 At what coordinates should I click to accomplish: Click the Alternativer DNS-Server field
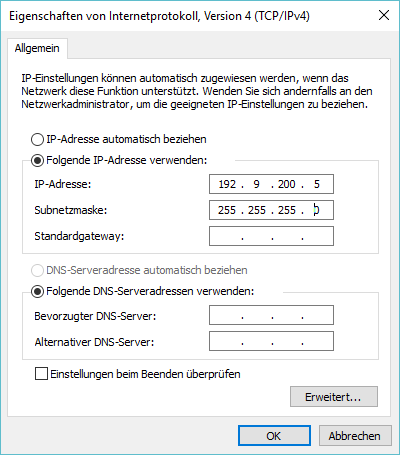[271, 341]
